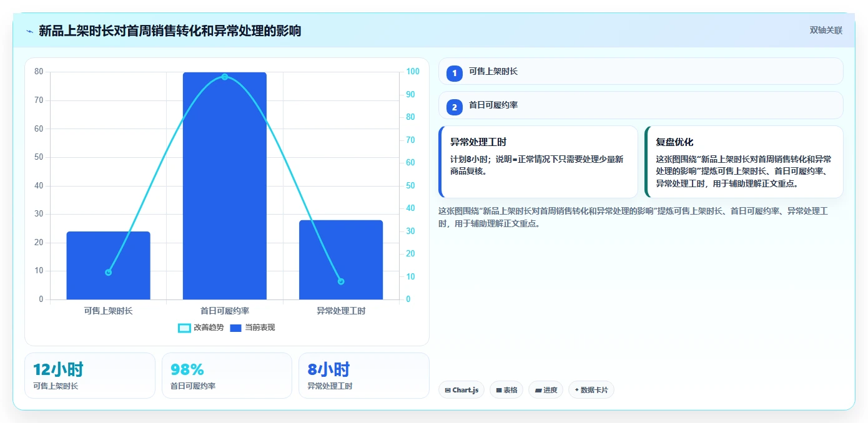The height and width of the screenshot is (423, 868).
Task: Click the summary paragraph below the cards
Action: (x=633, y=217)
